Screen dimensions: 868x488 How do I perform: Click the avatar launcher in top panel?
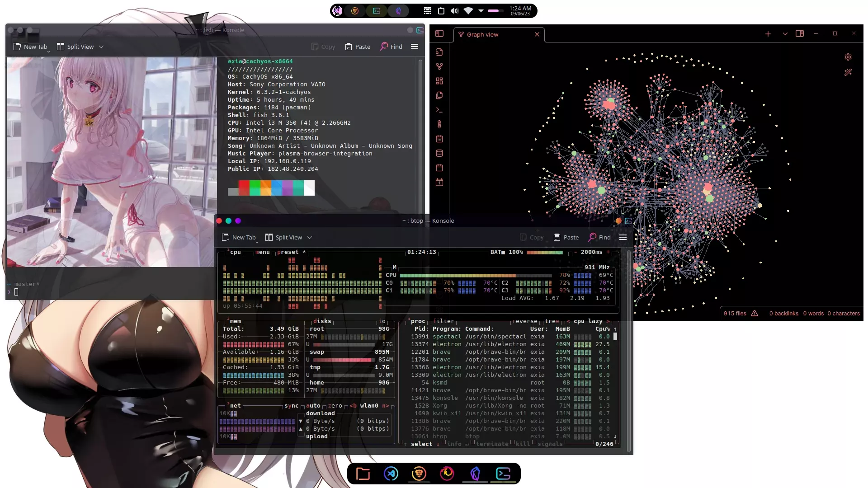(337, 11)
